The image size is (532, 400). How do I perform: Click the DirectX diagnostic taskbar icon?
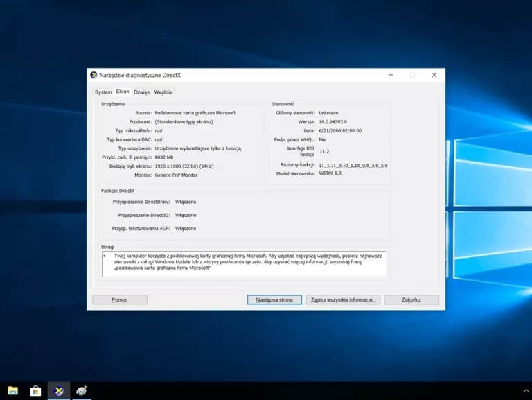[x=59, y=391]
